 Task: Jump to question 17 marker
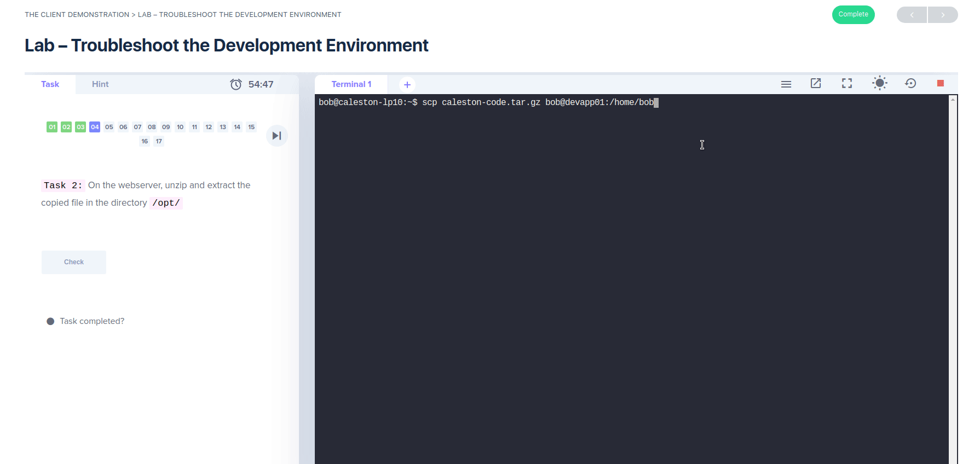(x=159, y=141)
